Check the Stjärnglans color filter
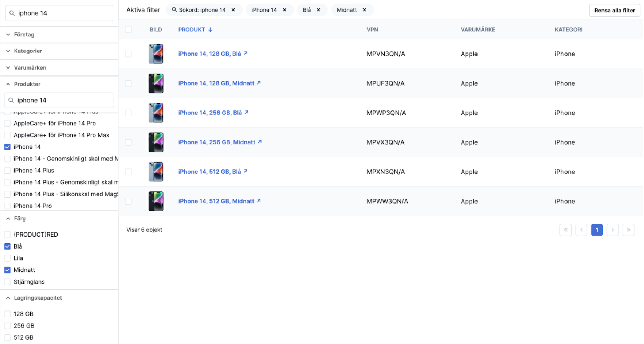The width and height of the screenshot is (644, 344). pos(7,282)
